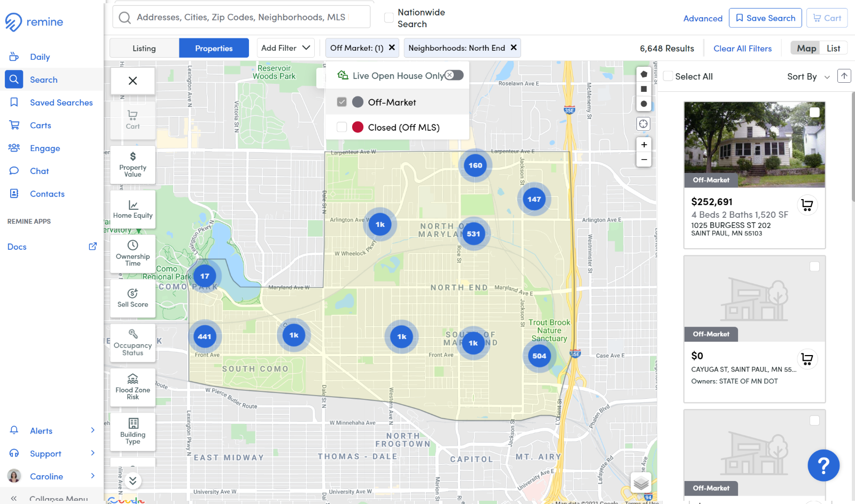Click the address search input field
The width and height of the screenshot is (855, 504).
241,17
